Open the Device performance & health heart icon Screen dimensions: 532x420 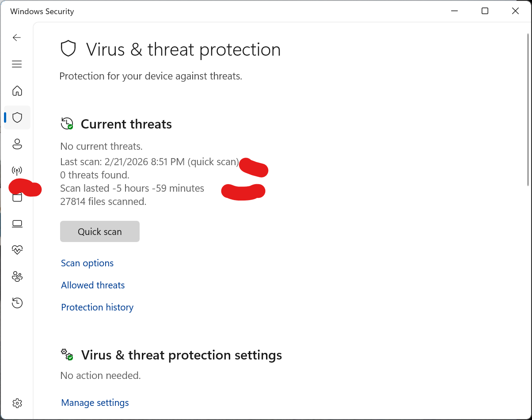click(17, 250)
